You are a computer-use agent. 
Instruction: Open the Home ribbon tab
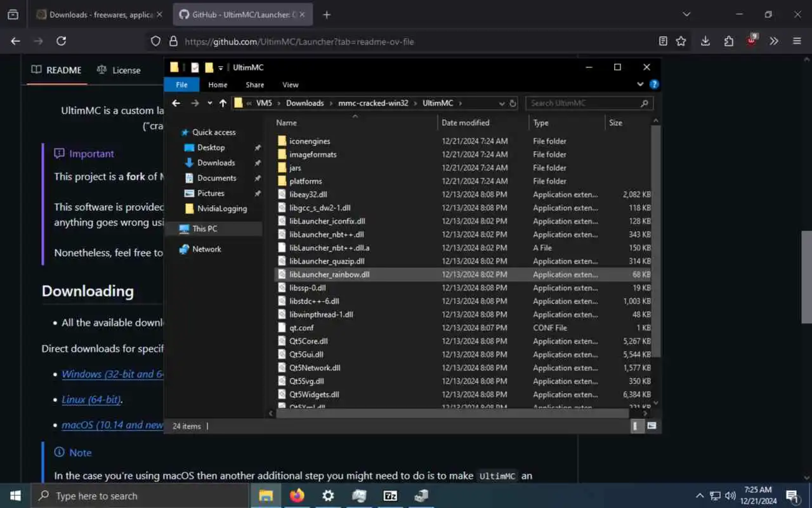point(218,84)
